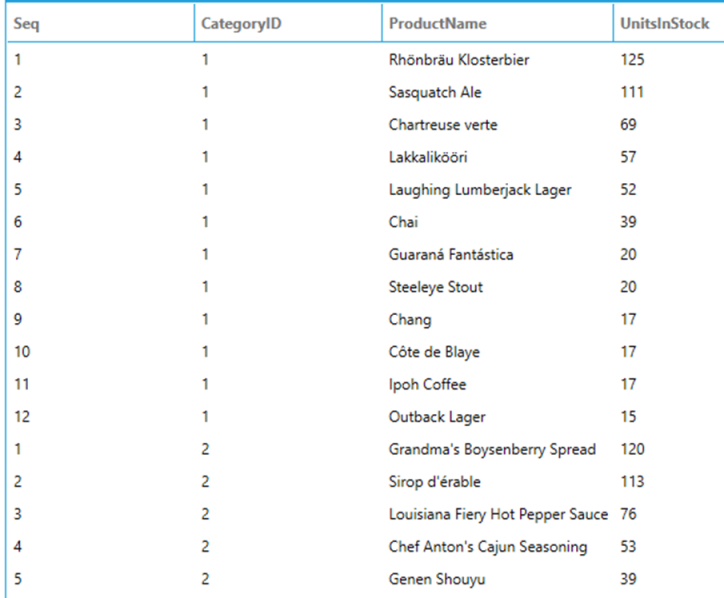Click CategoryID 2 in the Sirop d'érable row
The image size is (724, 598).
[205, 482]
